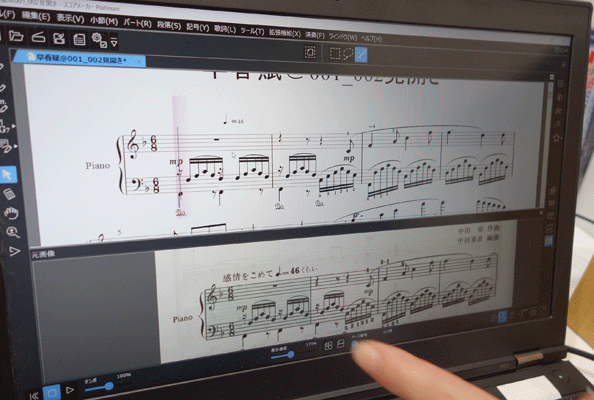
Task: Click the calculator-style icon in left sidebar
Action: 9,194
